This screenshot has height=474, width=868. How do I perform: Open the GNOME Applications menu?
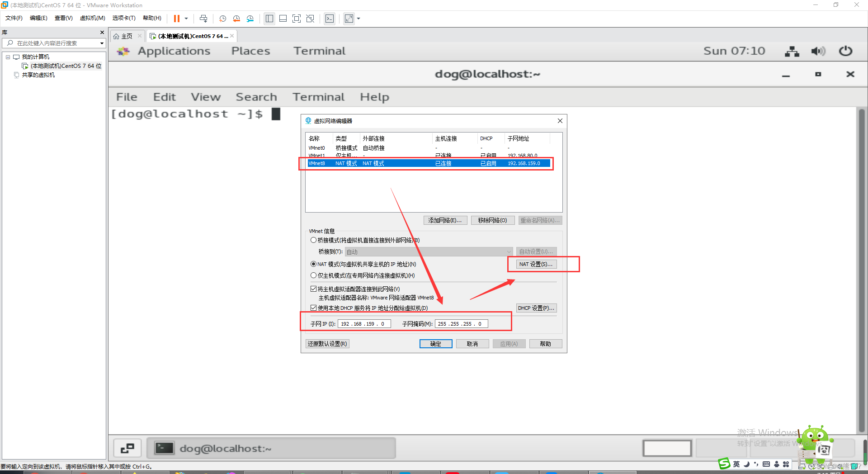(174, 51)
